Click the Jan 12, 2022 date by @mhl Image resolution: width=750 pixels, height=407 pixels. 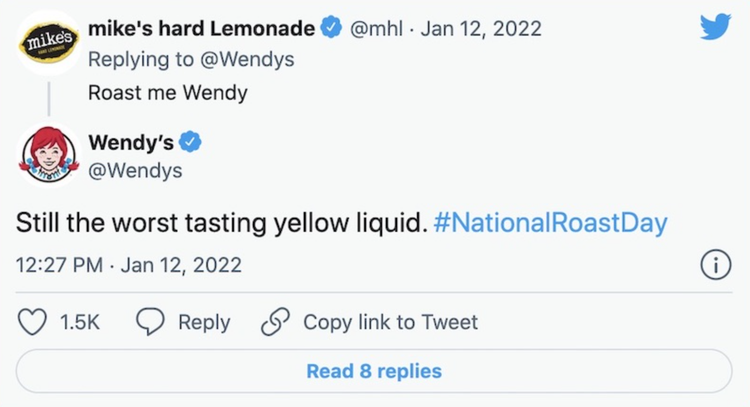pyautogui.click(x=481, y=28)
